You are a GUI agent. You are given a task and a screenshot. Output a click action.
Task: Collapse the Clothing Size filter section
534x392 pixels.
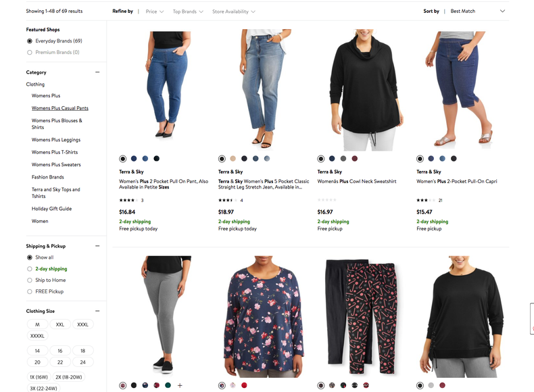[97, 311]
